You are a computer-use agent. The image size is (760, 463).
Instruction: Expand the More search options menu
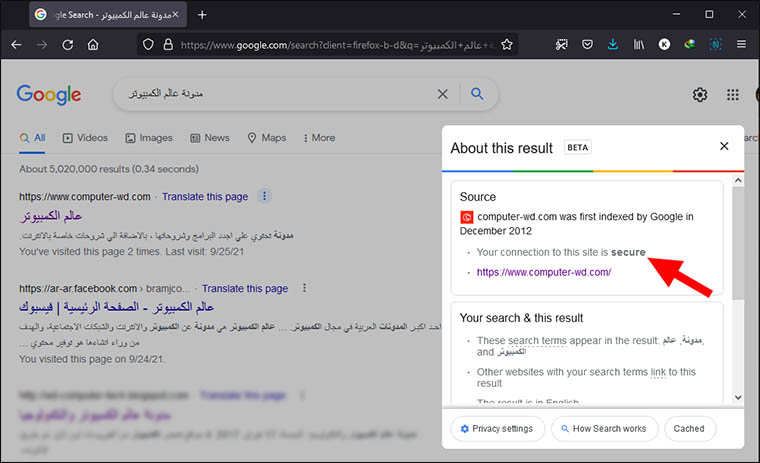319,138
